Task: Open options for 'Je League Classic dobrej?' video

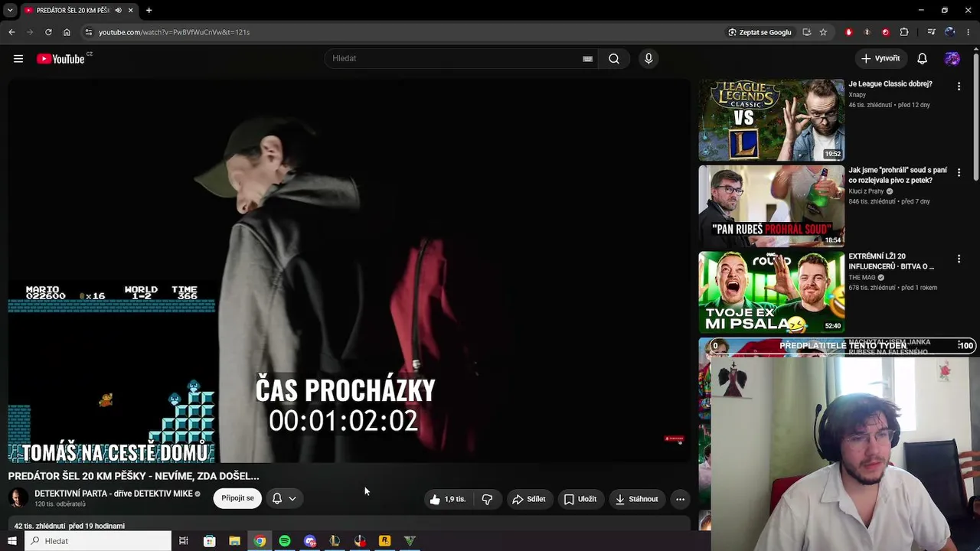Action: point(959,86)
